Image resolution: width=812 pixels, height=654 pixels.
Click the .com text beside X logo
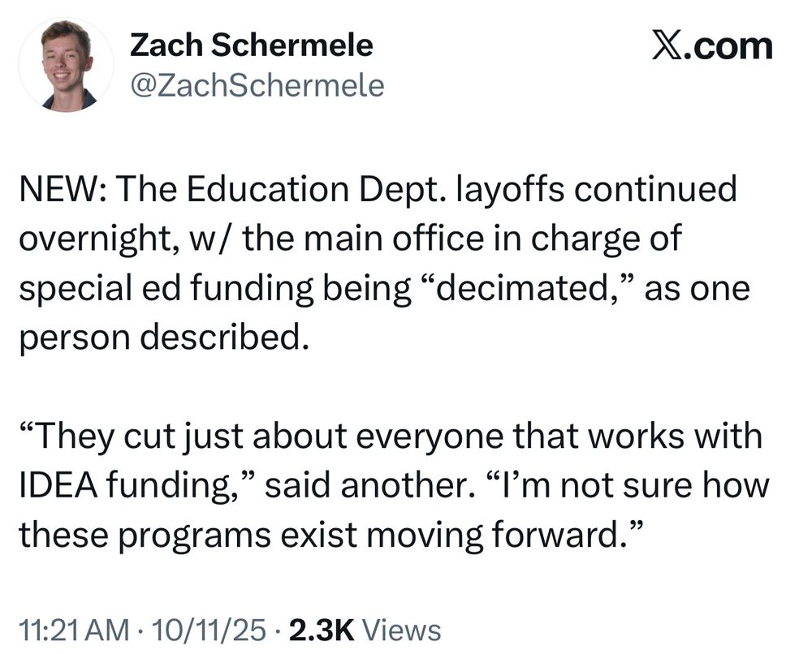pyautogui.click(x=728, y=46)
